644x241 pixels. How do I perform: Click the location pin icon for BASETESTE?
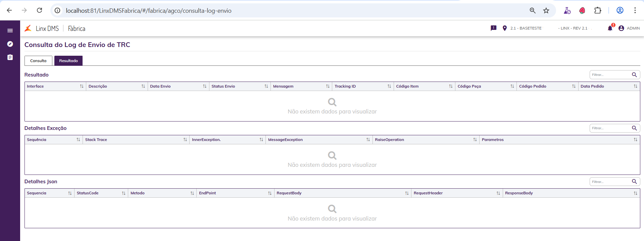504,28
